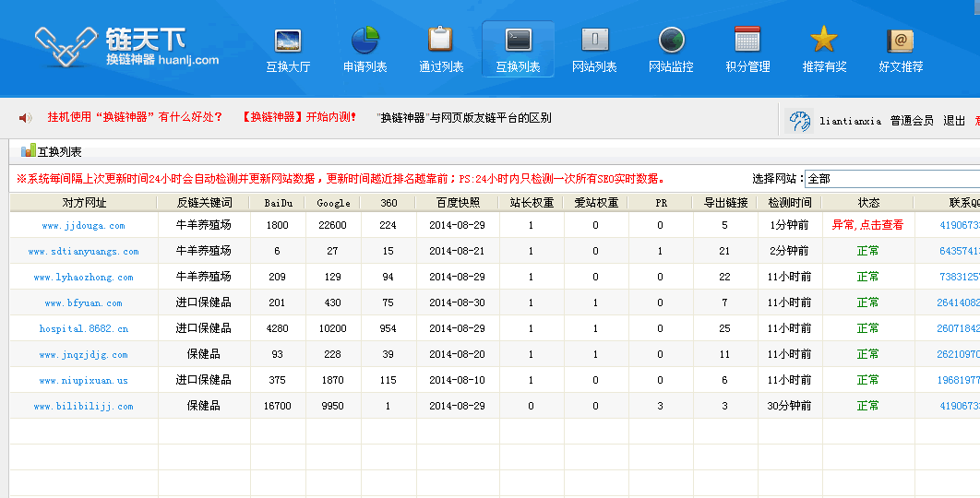Open www.bilibilijj.com link
This screenshot has width=980, height=498.
tap(84, 406)
